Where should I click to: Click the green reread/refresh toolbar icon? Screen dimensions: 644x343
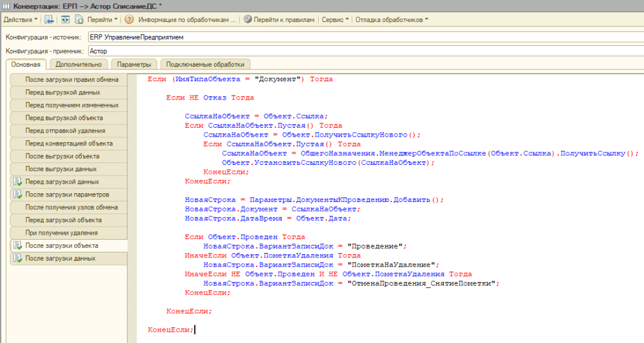click(64, 20)
